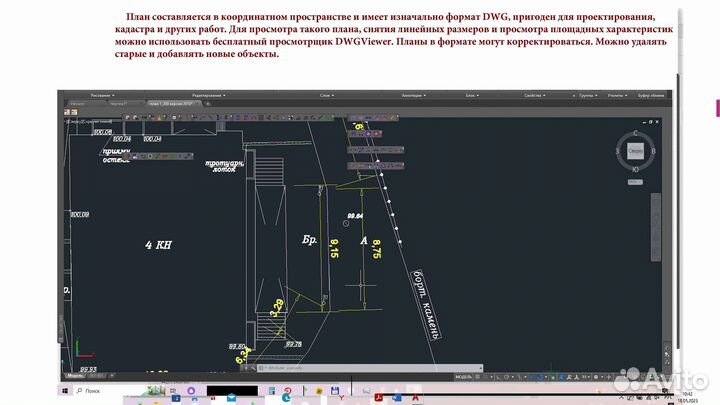Toggle the МОДЕЛЬ space button in status bar
The height and width of the screenshot is (405, 720).
(463, 377)
